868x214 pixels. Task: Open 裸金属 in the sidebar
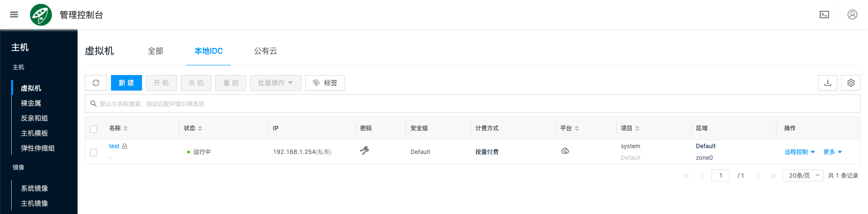click(x=31, y=103)
